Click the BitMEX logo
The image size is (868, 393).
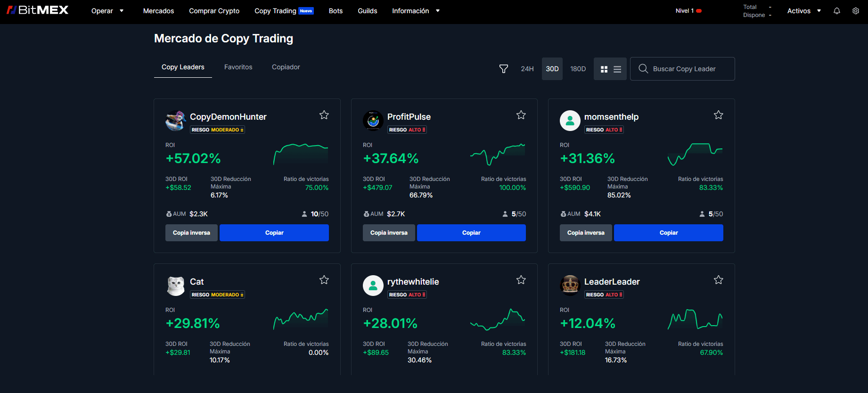click(38, 10)
